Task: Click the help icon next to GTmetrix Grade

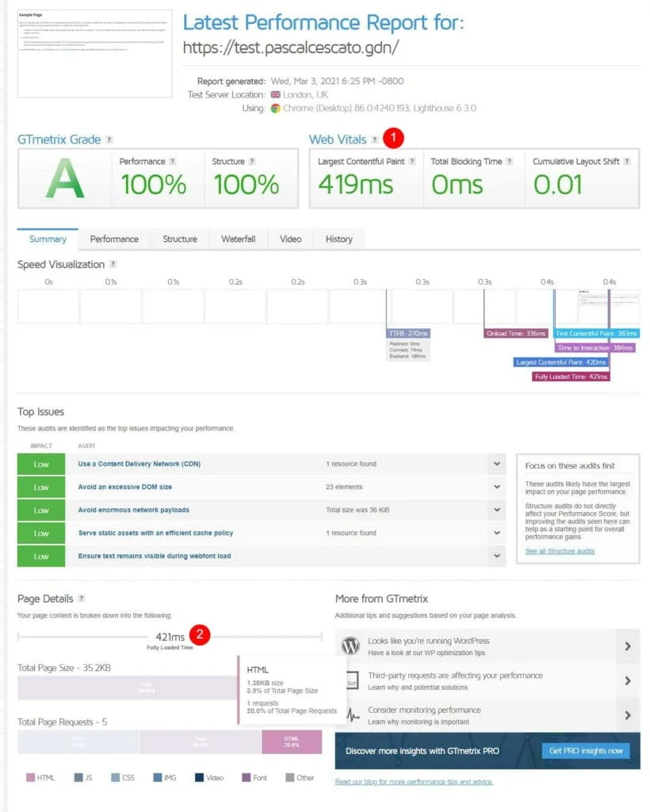Action: click(109, 140)
